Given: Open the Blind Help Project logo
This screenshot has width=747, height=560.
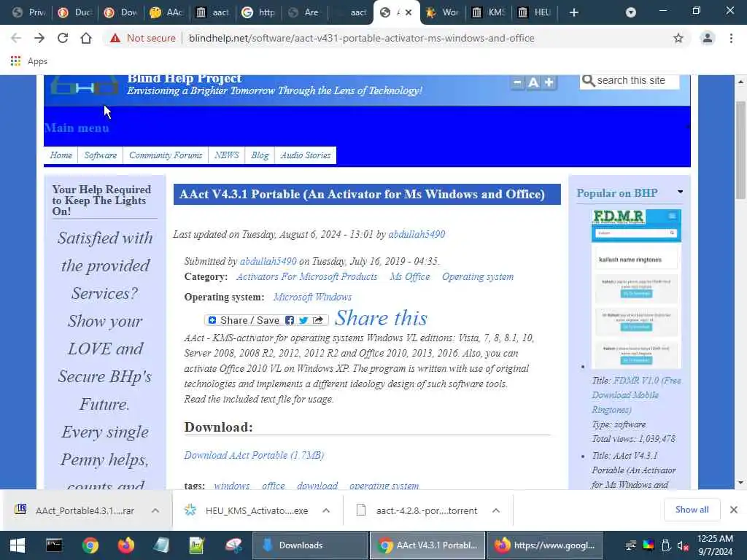Looking at the screenshot, I should click(x=84, y=86).
